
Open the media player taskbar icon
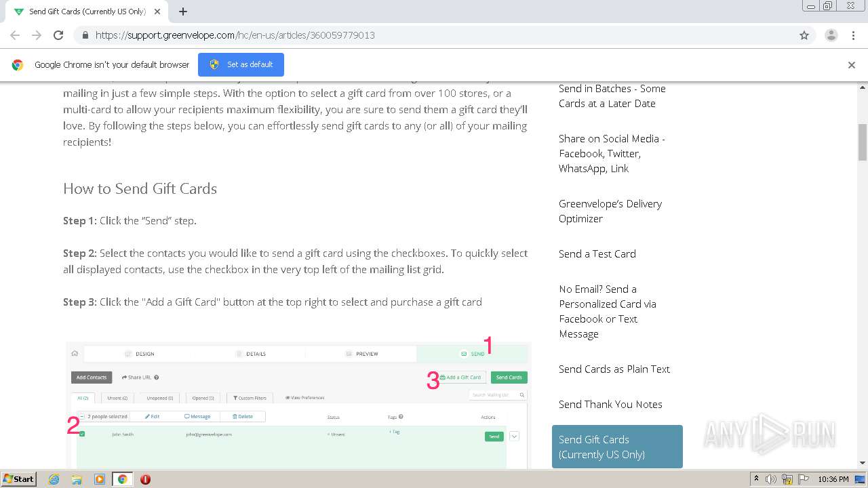(100, 479)
